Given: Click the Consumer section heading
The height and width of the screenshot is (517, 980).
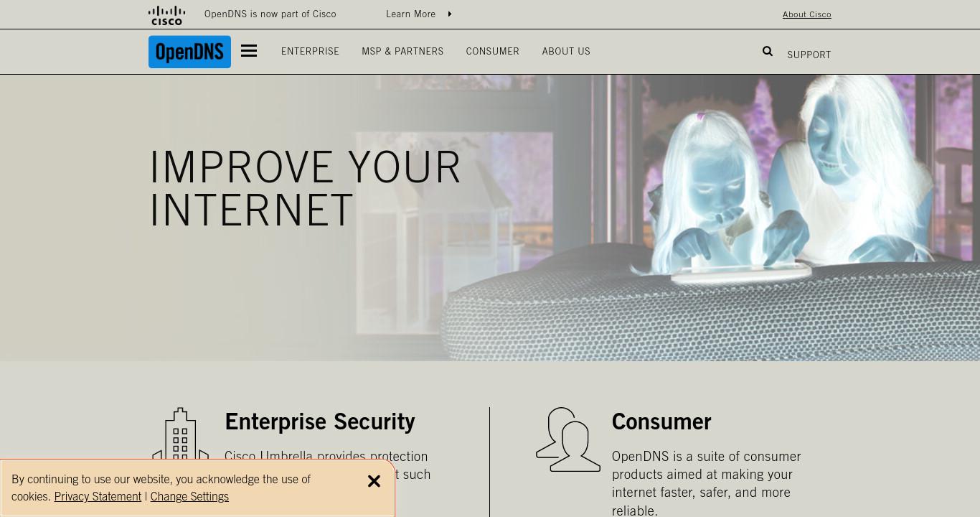Looking at the screenshot, I should 661,421.
